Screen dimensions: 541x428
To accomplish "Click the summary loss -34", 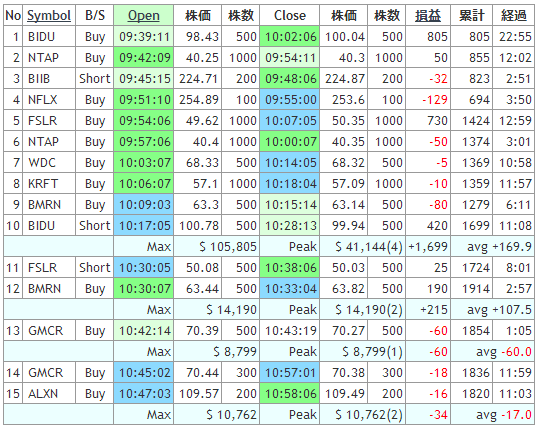I will tap(438, 415).
